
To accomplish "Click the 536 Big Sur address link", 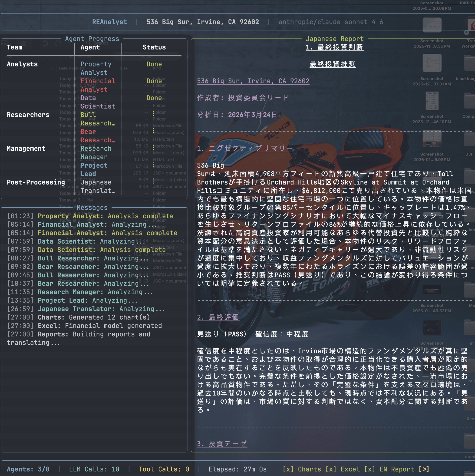I will point(253,81).
